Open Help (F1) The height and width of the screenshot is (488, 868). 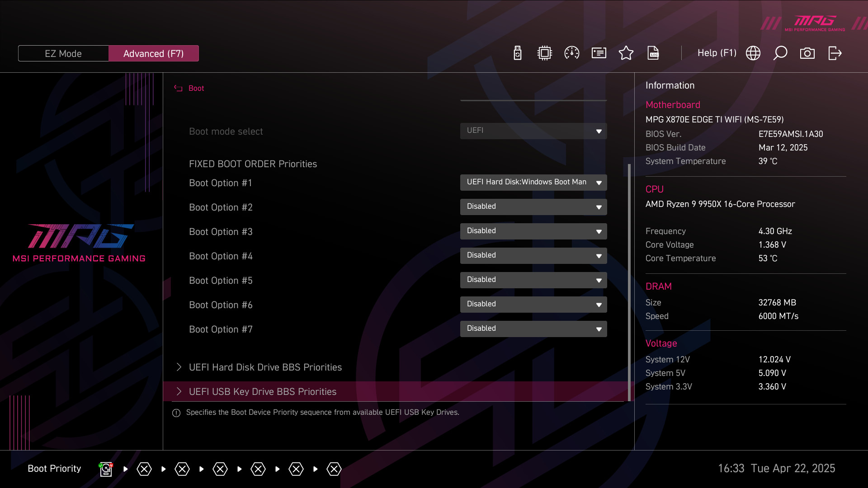point(717,53)
